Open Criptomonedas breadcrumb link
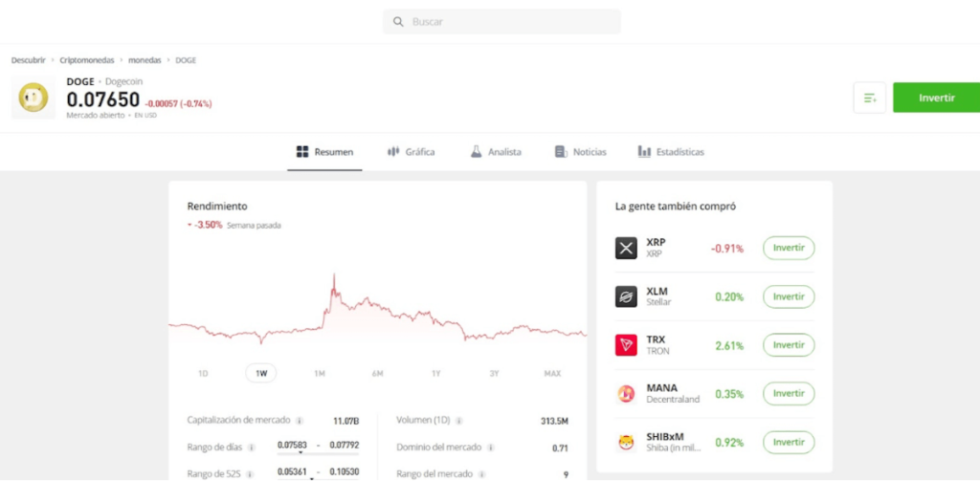980x481 pixels. pyautogui.click(x=87, y=60)
